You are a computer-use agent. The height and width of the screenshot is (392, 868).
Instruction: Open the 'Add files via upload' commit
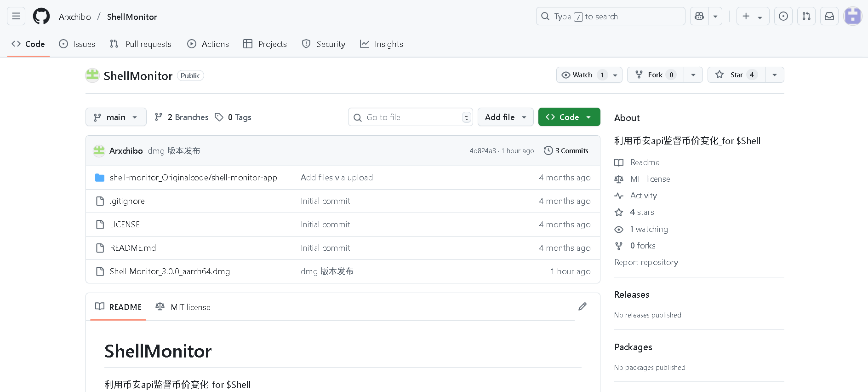(x=337, y=178)
